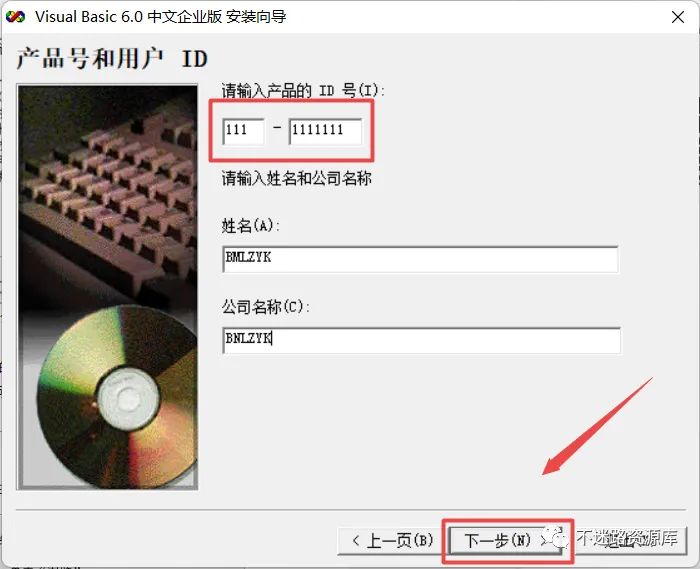Image resolution: width=700 pixels, height=569 pixels.
Task: Click the 姓名(A) name input field
Action: point(420,259)
